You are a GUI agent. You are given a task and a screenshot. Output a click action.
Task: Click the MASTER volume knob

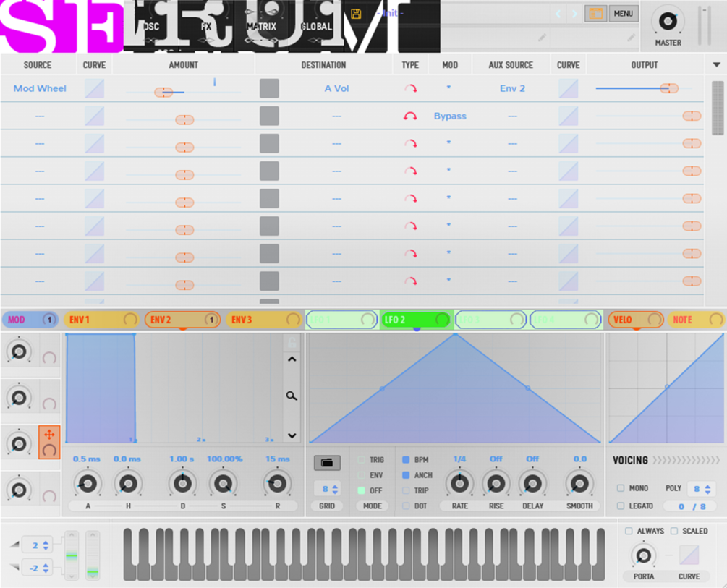pyautogui.click(x=668, y=21)
